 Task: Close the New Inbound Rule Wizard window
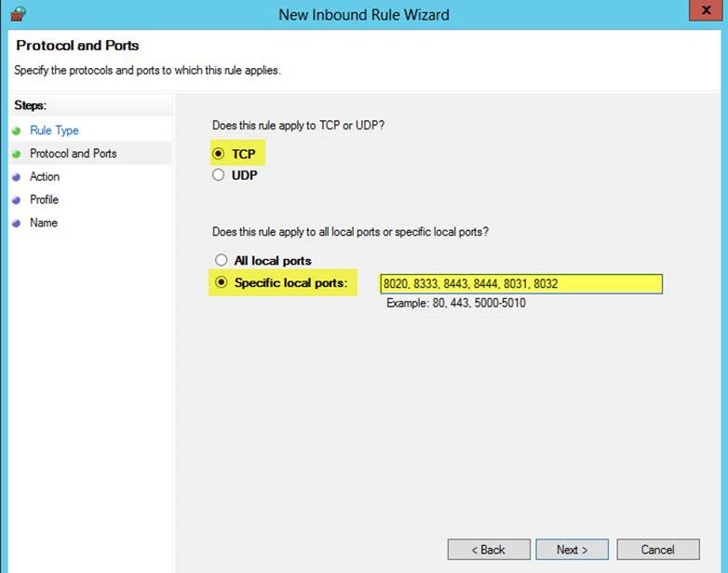(707, 10)
